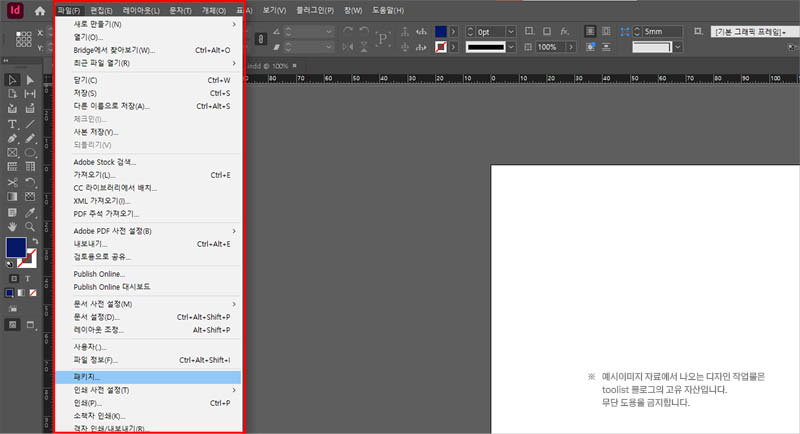
Task: Expand 인쇄 사전 설정(T) submenu
Action: 234,390
